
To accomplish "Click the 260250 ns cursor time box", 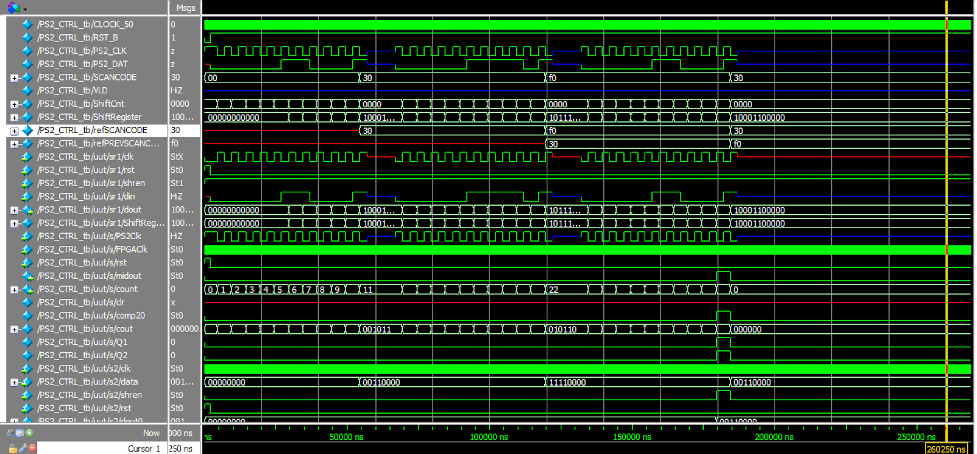I will coord(946,448).
